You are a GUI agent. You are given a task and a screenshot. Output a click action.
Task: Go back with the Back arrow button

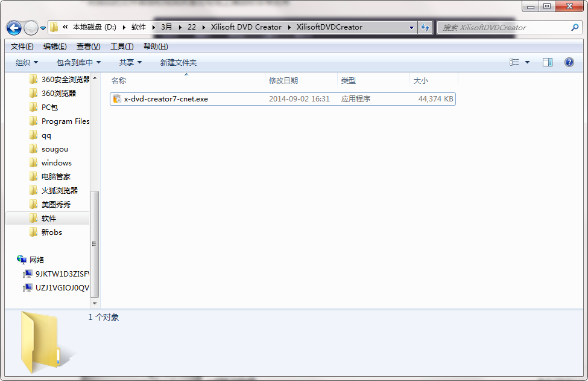(14, 28)
